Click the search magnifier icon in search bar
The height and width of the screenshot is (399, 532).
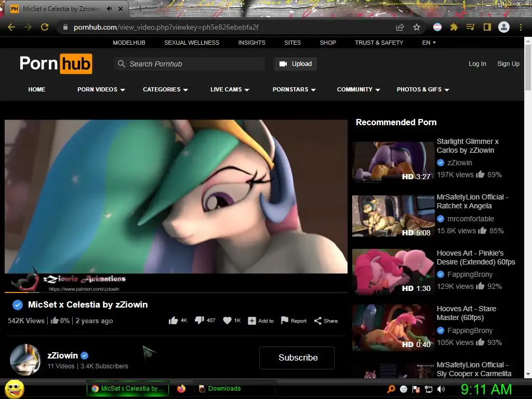click(x=122, y=64)
